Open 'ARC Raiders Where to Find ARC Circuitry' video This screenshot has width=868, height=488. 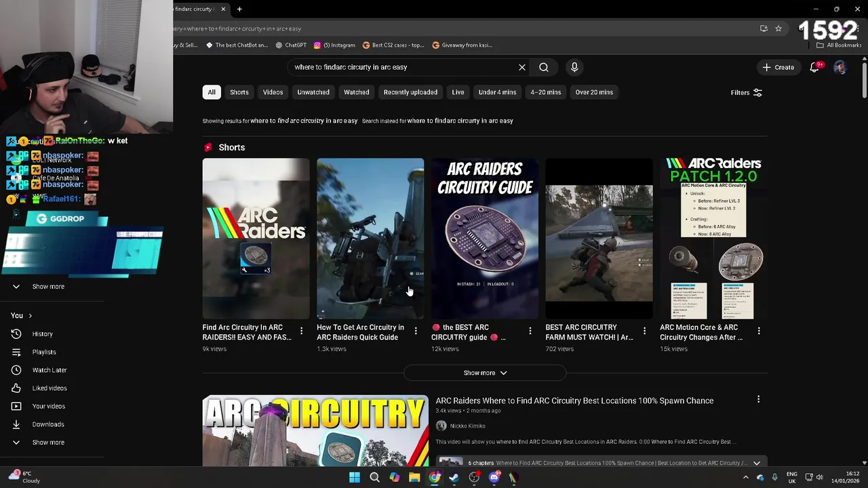click(574, 401)
